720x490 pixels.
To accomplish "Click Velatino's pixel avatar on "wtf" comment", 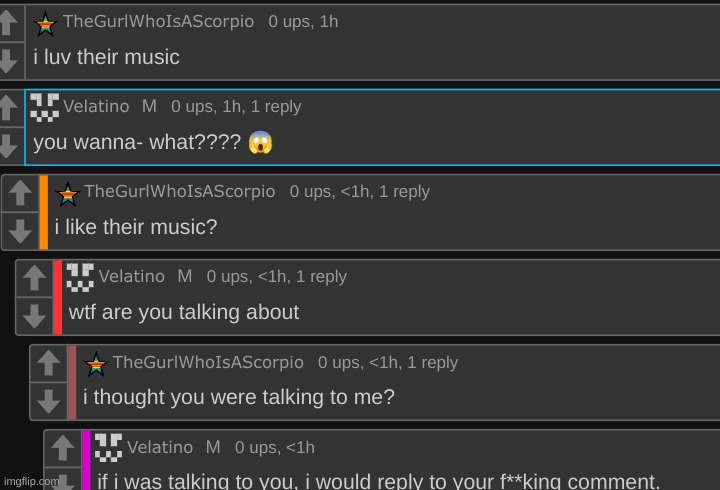I will click(x=80, y=277).
